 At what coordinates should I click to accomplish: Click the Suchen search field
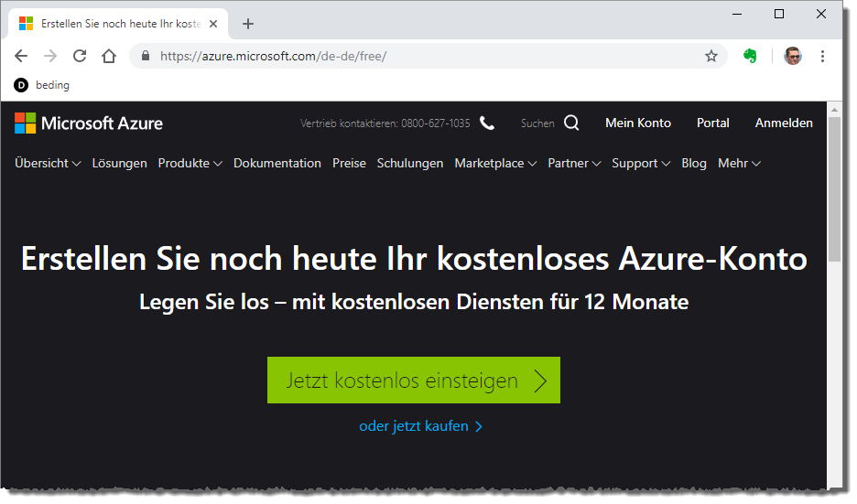[537, 123]
